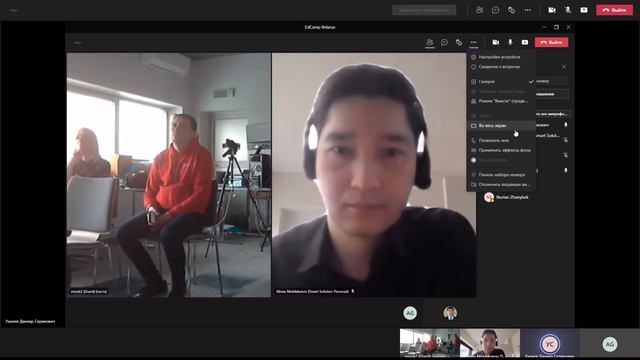Select Together mode menu item
Viewport: 640px width, 360px height.
tap(501, 101)
